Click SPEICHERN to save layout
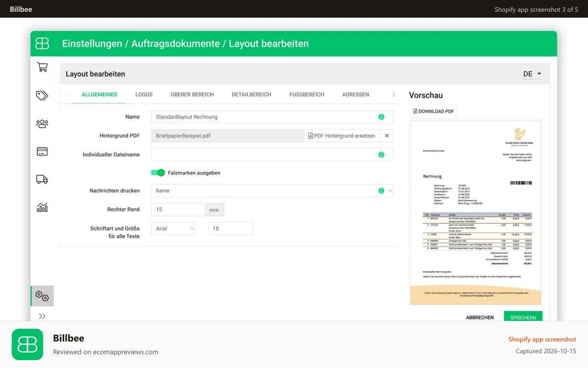 click(x=523, y=317)
